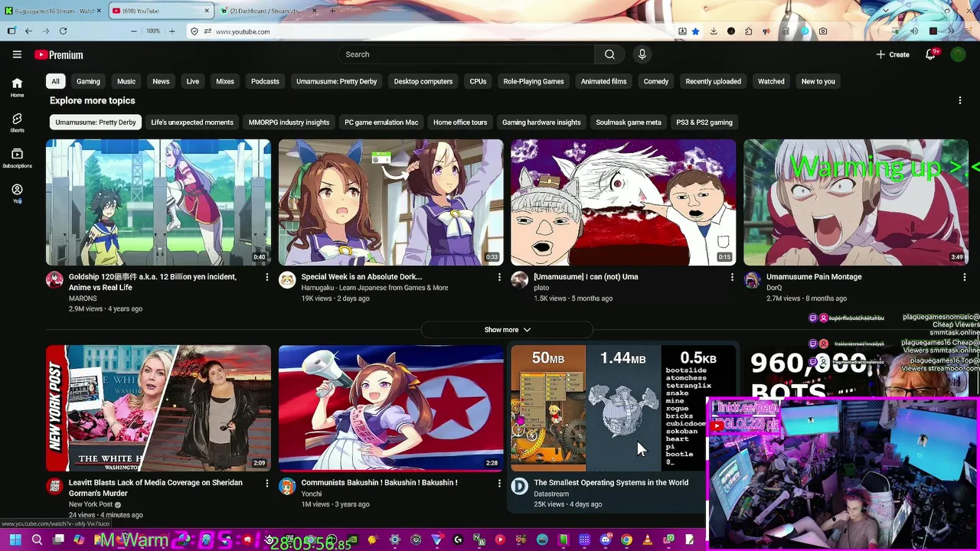Open Hamugaku channel avatar
980x551 pixels.
coord(287,279)
